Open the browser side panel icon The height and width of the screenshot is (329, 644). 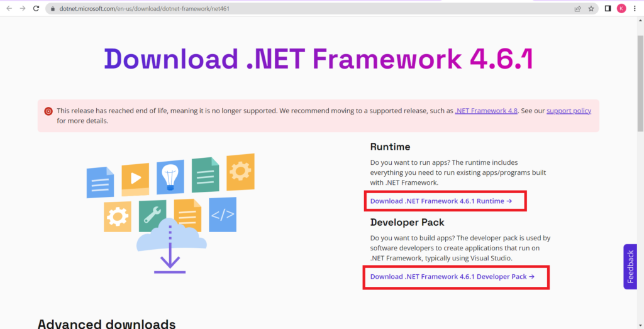point(608,9)
